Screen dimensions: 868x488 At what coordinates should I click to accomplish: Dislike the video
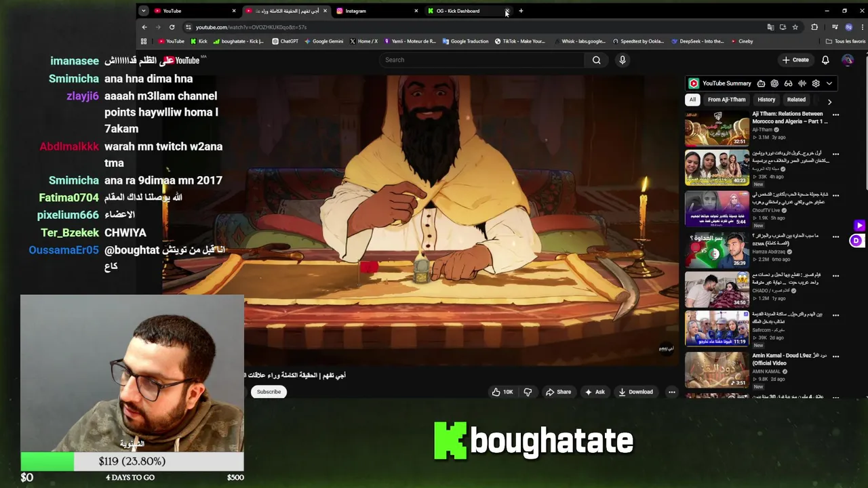tap(528, 392)
